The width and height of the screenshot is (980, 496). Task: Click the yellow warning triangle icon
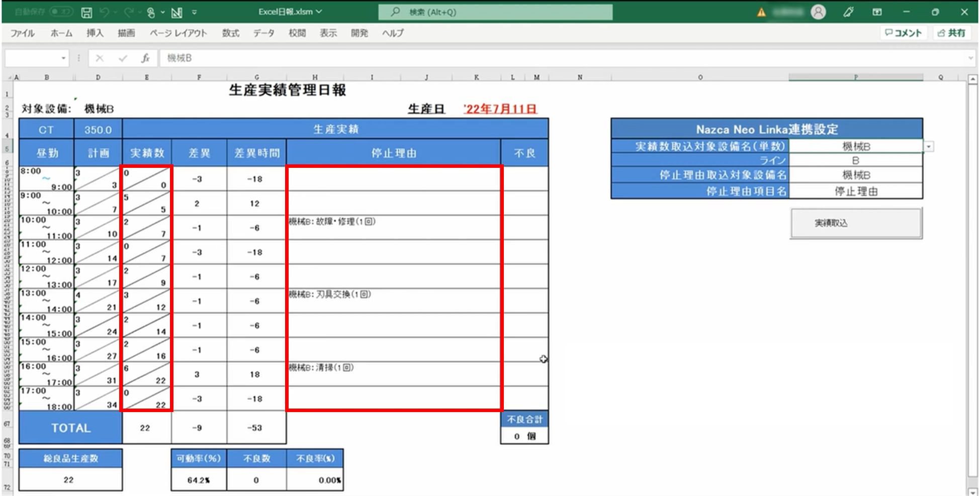click(x=761, y=12)
